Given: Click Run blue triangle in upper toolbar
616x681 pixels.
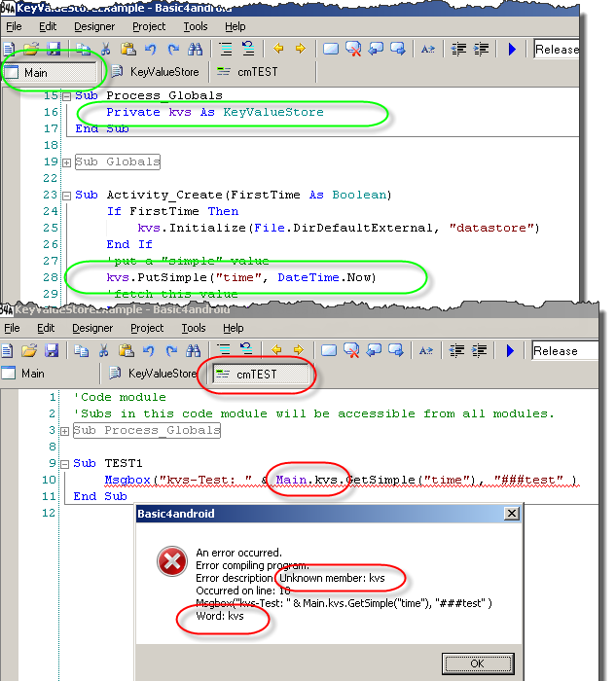Looking at the screenshot, I should coord(512,49).
